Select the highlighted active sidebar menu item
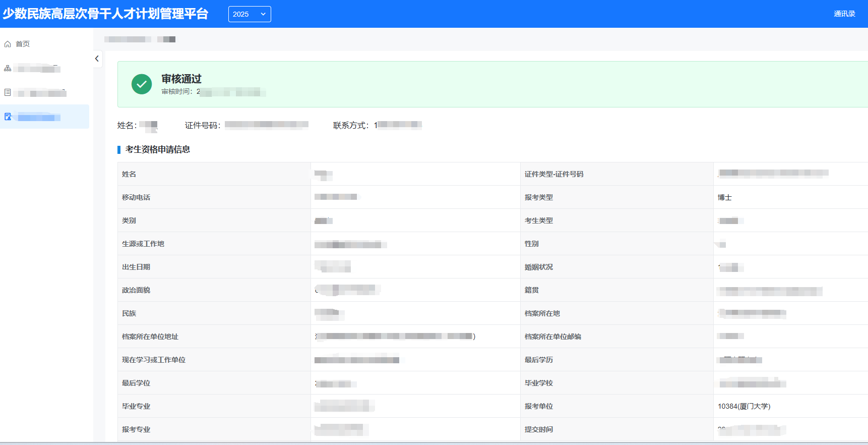 click(x=44, y=117)
